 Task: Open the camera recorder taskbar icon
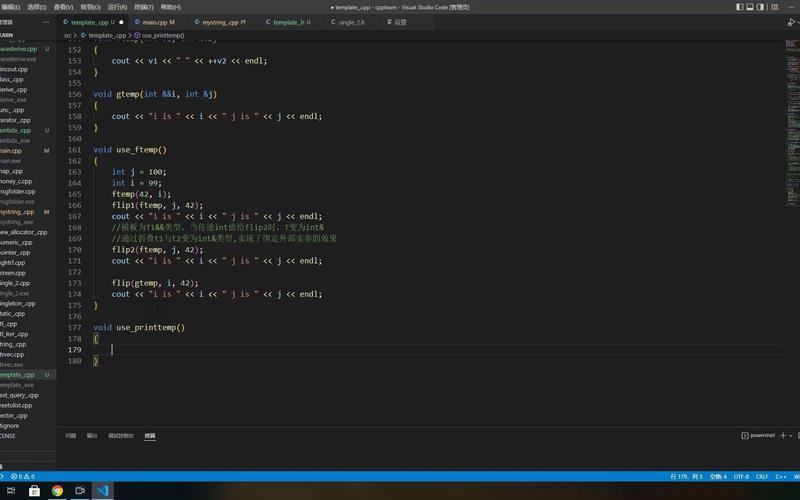tap(80, 491)
